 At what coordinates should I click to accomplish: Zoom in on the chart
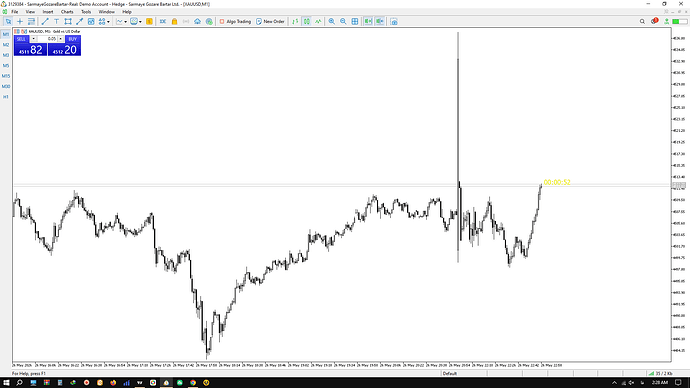(331, 21)
